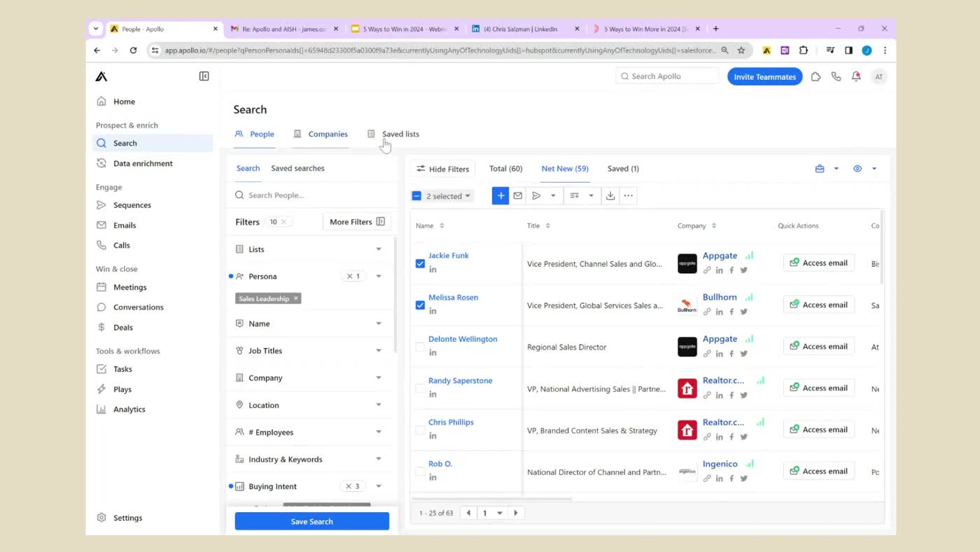Click the Settings gear in sidebar
This screenshot has height=552, width=980.
(x=101, y=518)
